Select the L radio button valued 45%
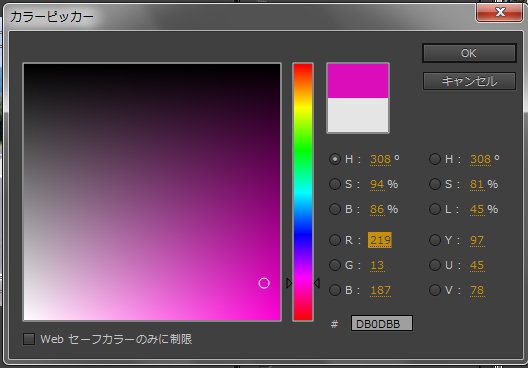Screen dimensions: 528x368 [435, 209]
